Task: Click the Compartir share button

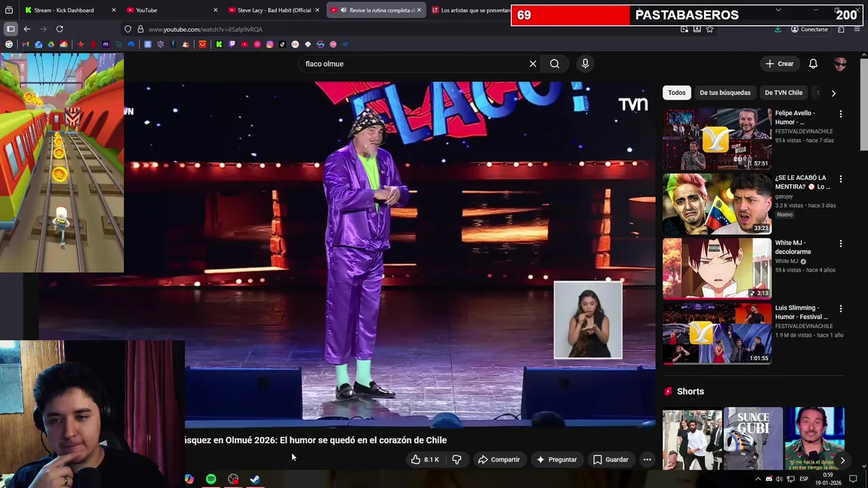Action: [x=498, y=460]
